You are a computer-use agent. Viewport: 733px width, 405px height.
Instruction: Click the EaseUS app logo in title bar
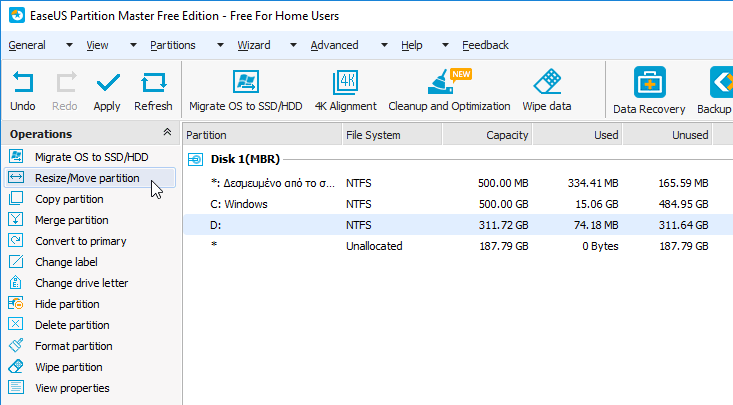pyautogui.click(x=17, y=15)
